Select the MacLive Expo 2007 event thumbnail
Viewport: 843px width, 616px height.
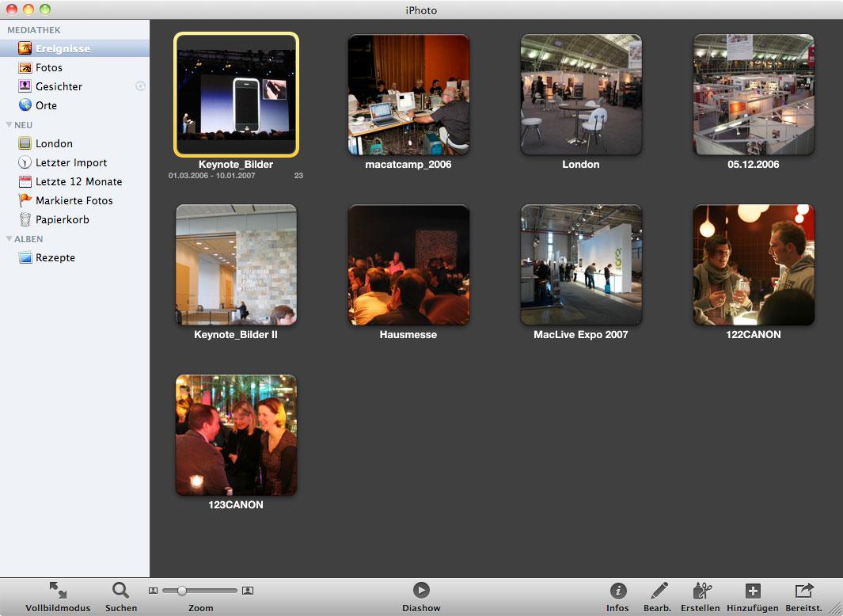click(x=581, y=264)
